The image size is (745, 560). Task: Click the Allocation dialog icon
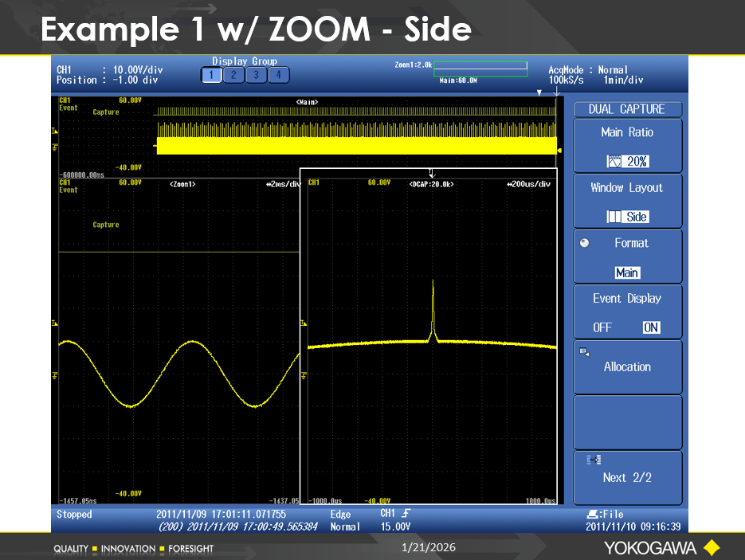584,351
